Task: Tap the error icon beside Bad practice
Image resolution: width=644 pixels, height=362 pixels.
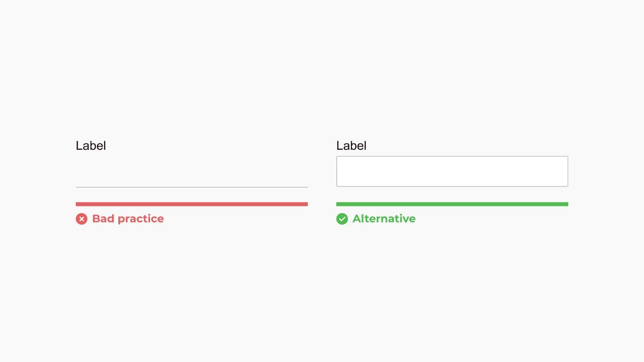Action: pyautogui.click(x=81, y=219)
